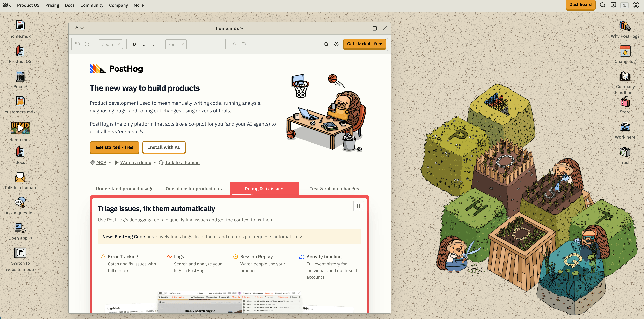The height and width of the screenshot is (319, 644).
Task: Open the Pricing calculator desktop icon
Action: 20,76
